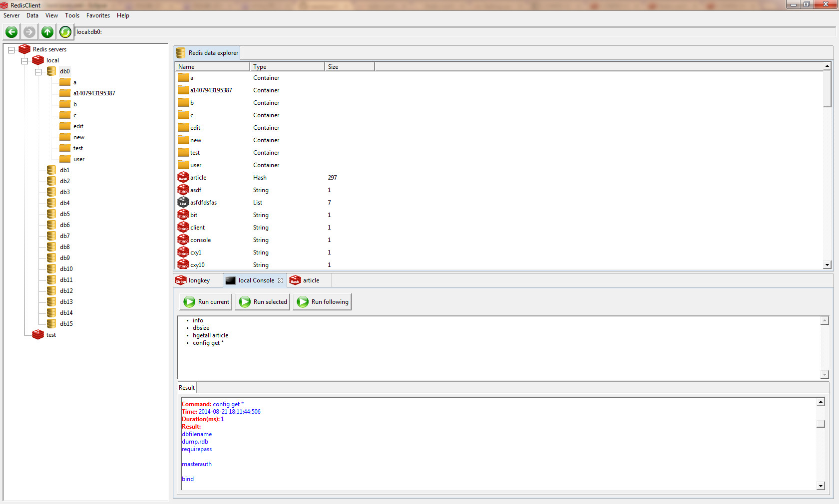
Task: Click the db7 database icon in tree
Action: [51, 236]
